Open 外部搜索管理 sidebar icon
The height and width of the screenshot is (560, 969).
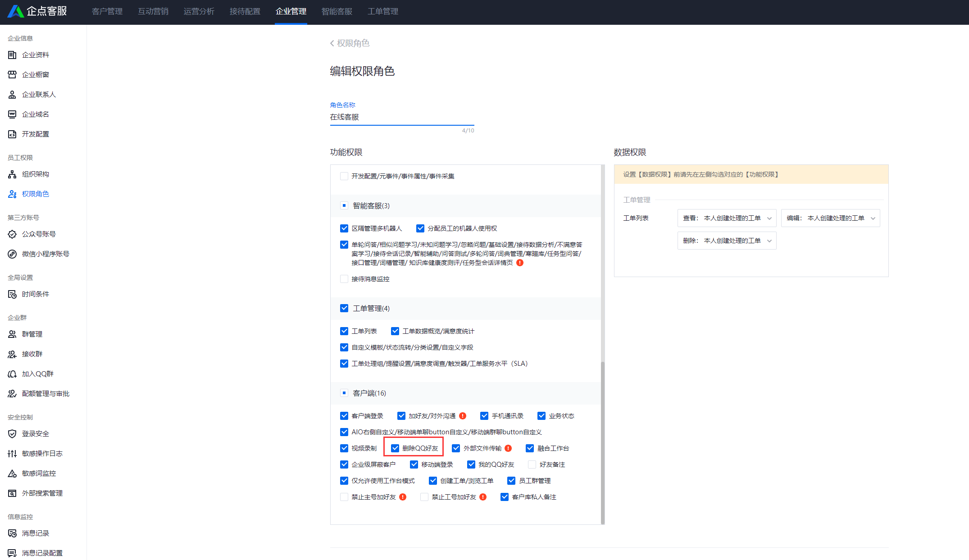point(12,493)
